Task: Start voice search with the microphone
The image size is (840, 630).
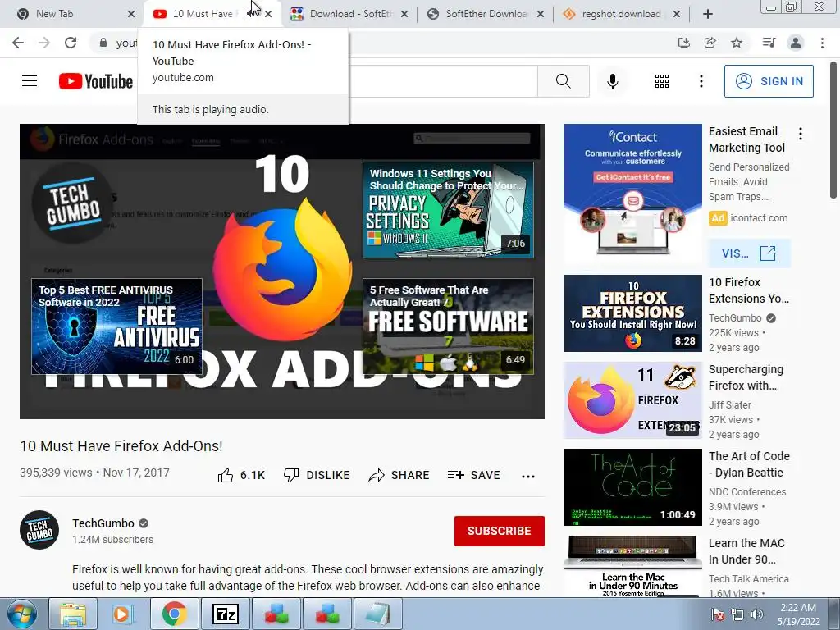Action: pyautogui.click(x=612, y=81)
